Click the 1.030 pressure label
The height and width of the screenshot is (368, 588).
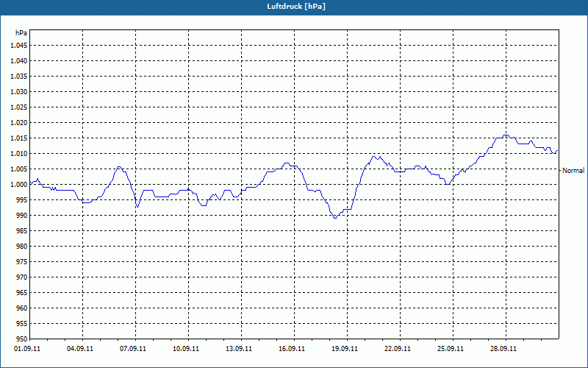click(x=19, y=91)
